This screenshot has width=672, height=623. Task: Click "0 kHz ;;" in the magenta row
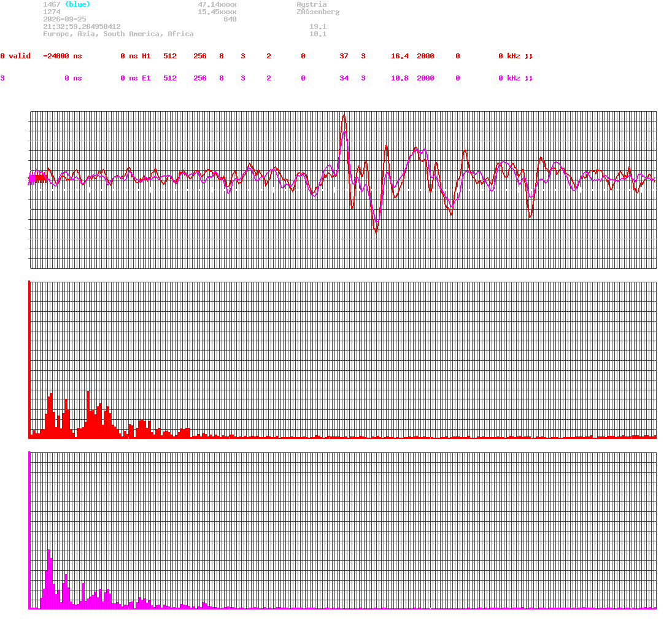click(516, 78)
